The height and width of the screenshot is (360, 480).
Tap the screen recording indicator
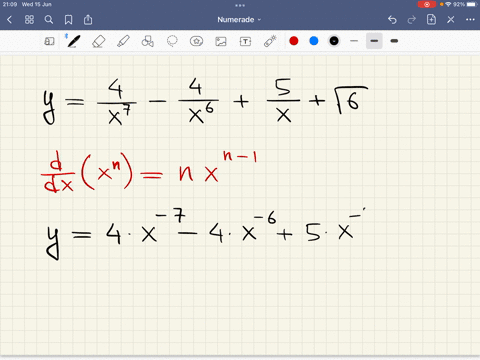427,4
